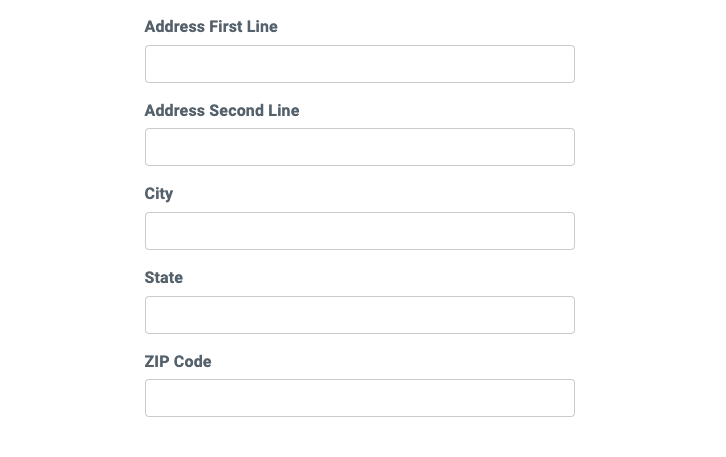The width and height of the screenshot is (726, 457).
Task: Click the Address First Line input field
Action: click(x=359, y=64)
